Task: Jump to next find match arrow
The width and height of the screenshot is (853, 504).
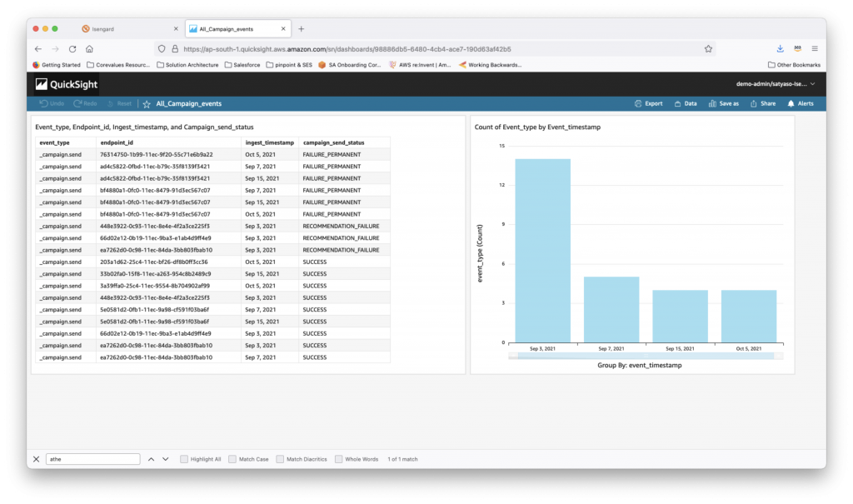Action: click(166, 459)
